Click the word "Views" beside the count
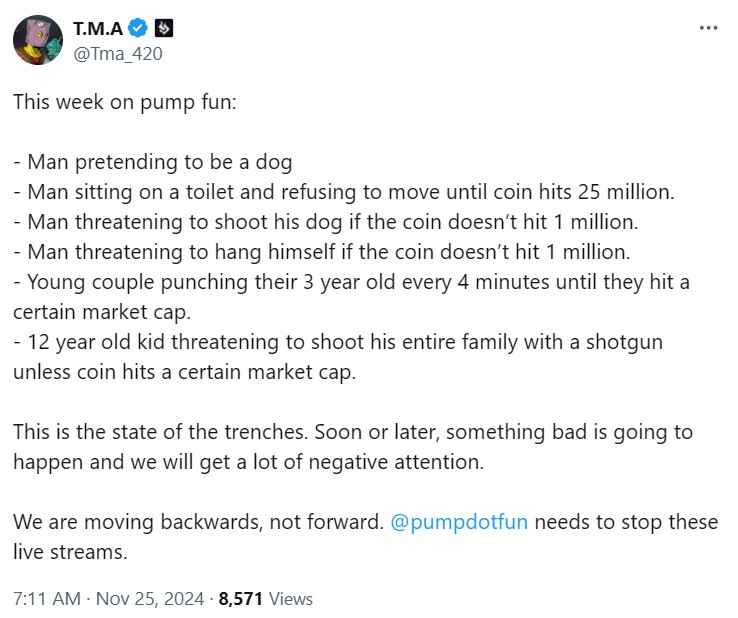This screenshot has width=738, height=618. [290, 599]
